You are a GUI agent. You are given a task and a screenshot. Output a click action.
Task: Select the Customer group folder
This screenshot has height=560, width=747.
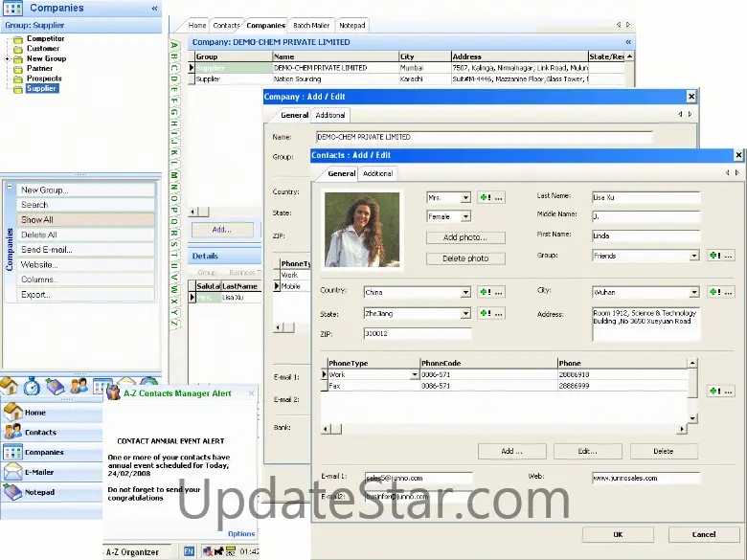point(43,49)
